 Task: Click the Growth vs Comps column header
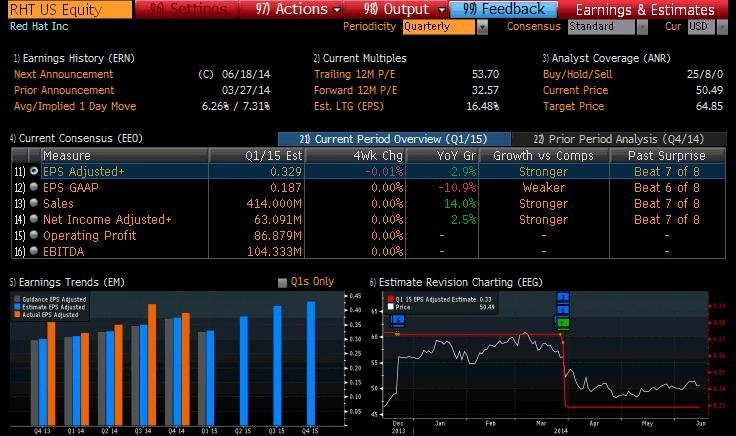(x=544, y=155)
